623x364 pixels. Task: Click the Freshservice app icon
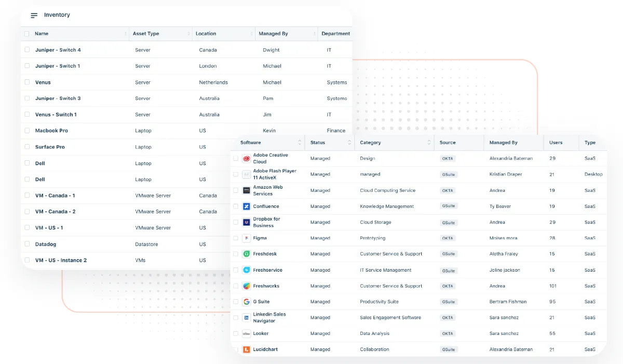(x=247, y=270)
